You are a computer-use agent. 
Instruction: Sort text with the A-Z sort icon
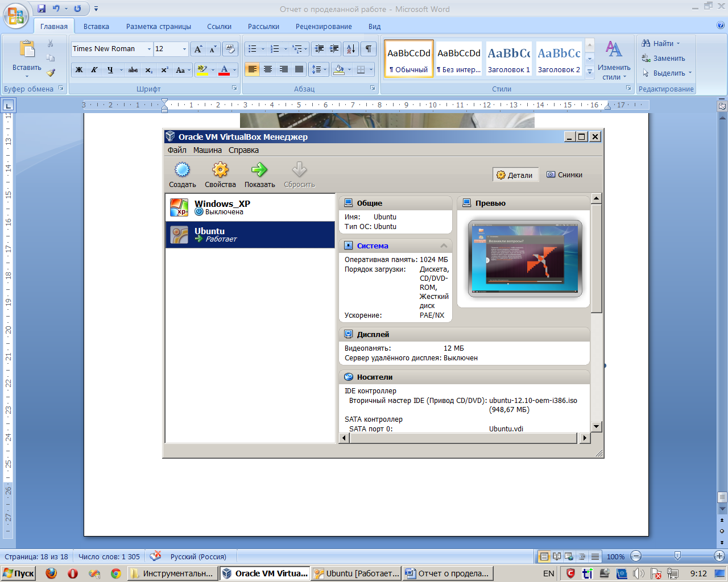click(x=351, y=49)
